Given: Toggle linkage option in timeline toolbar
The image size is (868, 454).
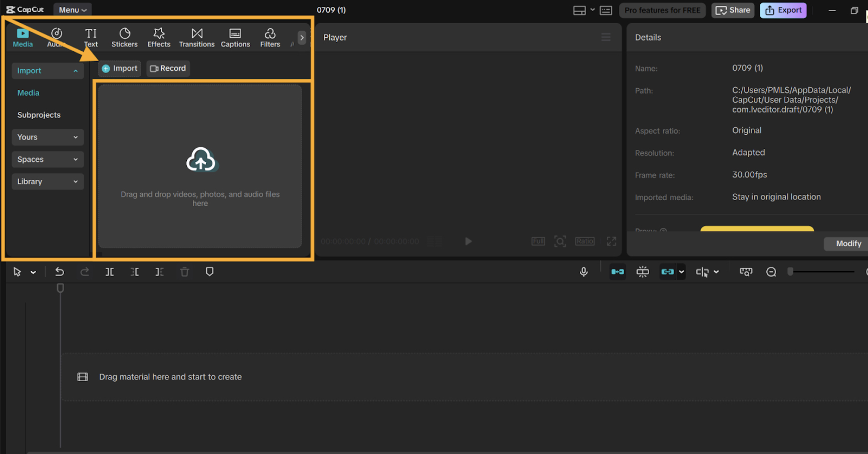Looking at the screenshot, I should 668,272.
